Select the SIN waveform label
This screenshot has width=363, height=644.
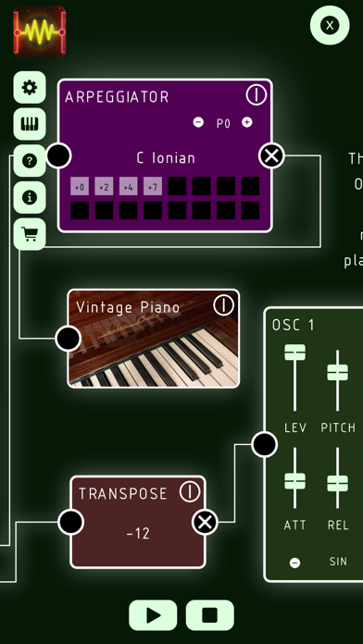(338, 562)
